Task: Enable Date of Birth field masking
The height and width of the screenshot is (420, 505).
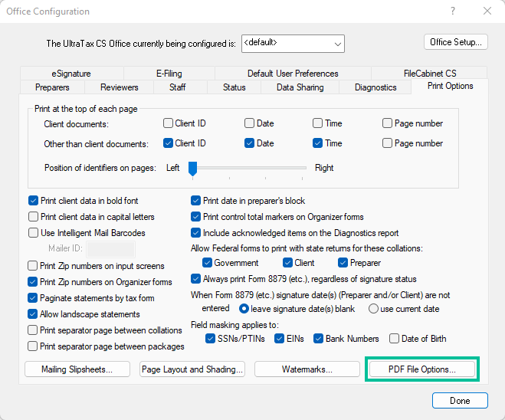Action: (x=394, y=339)
